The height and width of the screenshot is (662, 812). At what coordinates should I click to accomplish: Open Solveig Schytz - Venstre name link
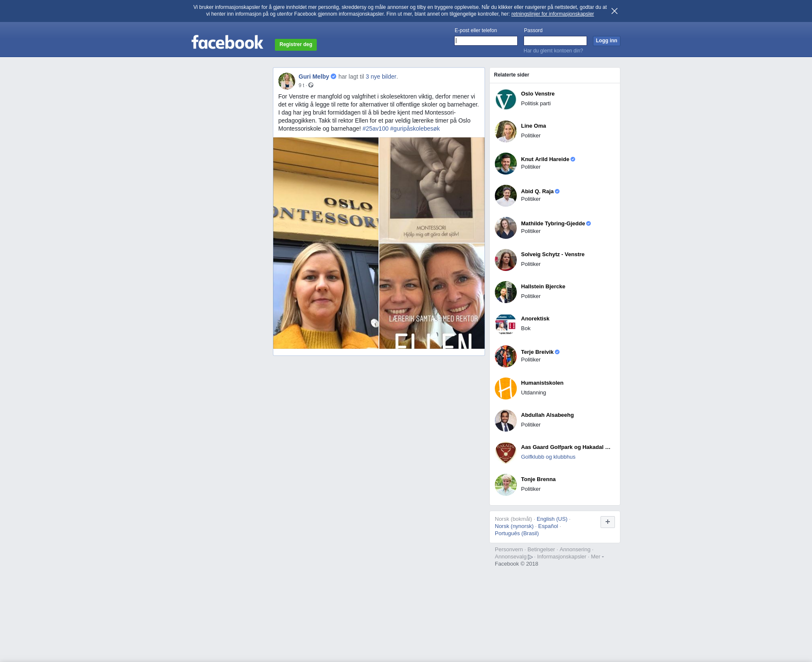pyautogui.click(x=553, y=254)
